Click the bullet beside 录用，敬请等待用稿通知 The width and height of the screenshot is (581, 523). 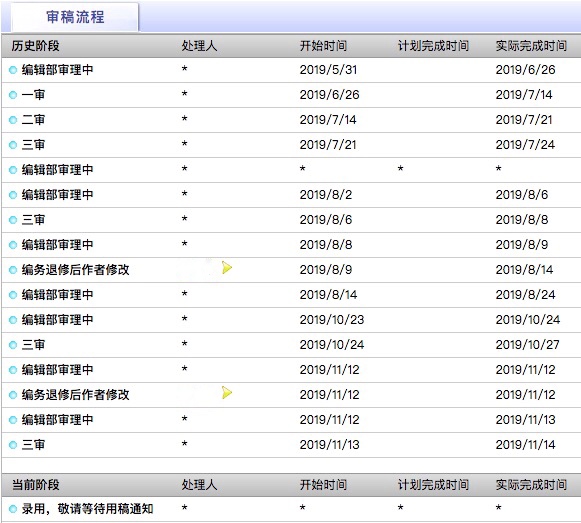(13, 509)
